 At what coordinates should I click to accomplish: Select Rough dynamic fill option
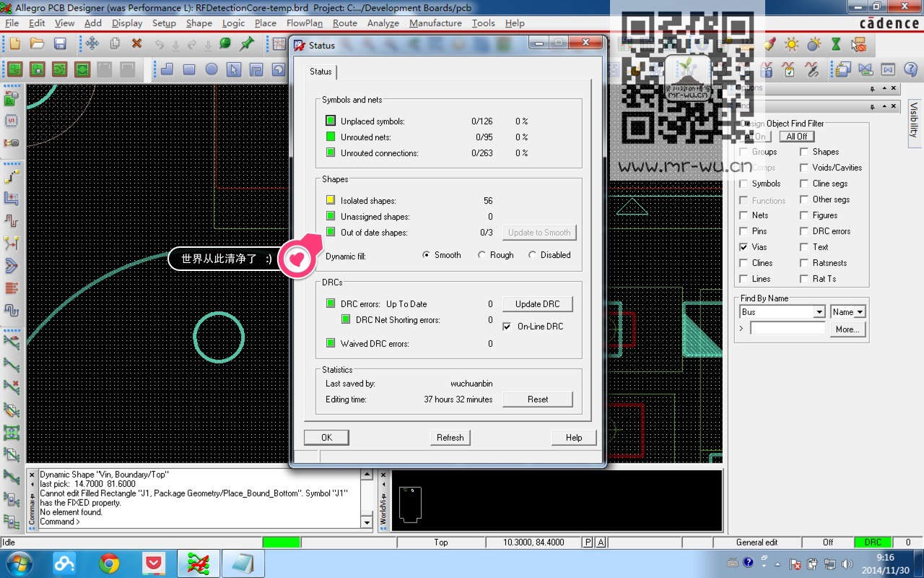pyautogui.click(x=481, y=254)
